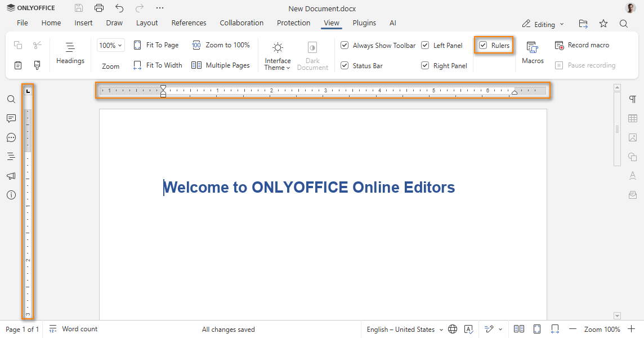Screen dimensions: 644x338
Task: Click the tab stop selector at ruler corner
Action: tap(28, 91)
